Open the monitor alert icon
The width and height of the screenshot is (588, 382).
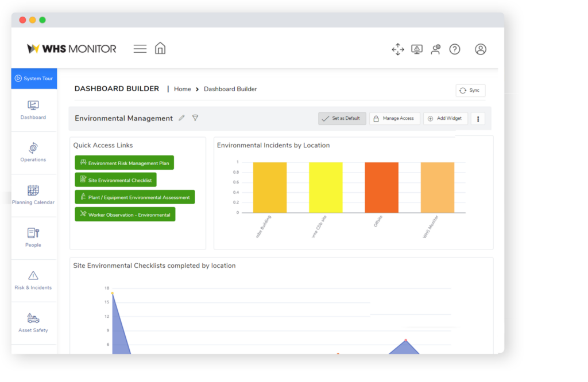tap(417, 49)
